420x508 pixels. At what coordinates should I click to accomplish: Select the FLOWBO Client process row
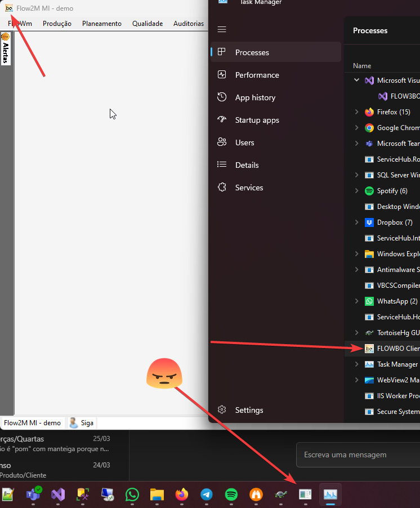[382, 349]
